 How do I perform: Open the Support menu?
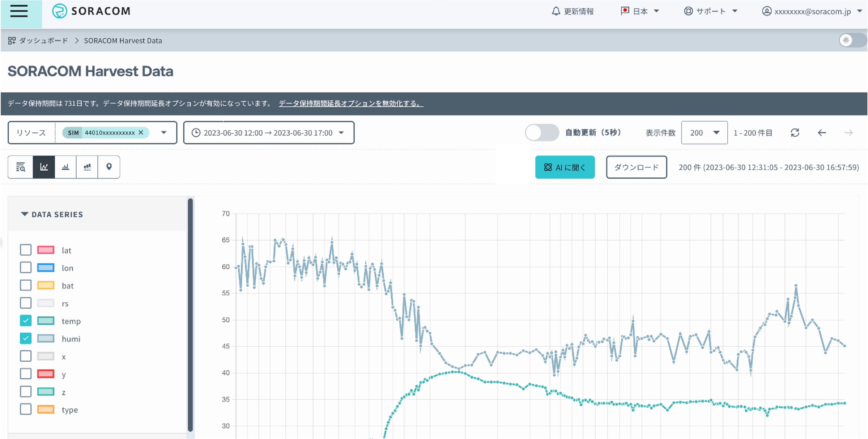[710, 11]
